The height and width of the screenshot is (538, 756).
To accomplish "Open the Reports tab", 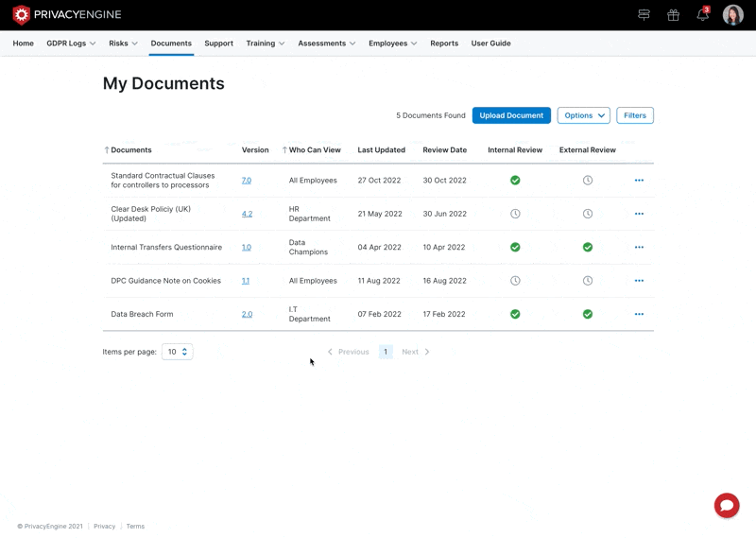I will click(x=444, y=43).
